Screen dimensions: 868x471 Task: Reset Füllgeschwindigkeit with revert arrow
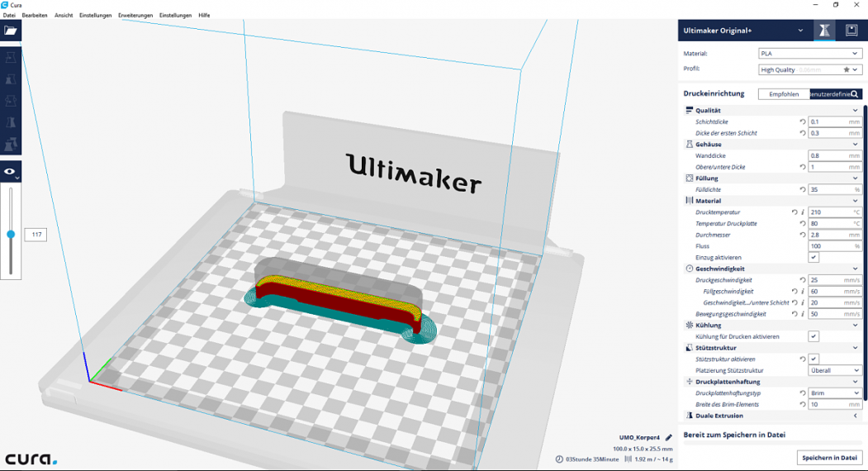pos(794,292)
